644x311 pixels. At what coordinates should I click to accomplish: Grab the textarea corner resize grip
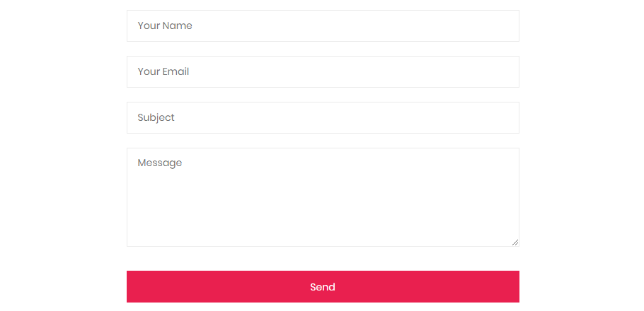pyautogui.click(x=514, y=242)
